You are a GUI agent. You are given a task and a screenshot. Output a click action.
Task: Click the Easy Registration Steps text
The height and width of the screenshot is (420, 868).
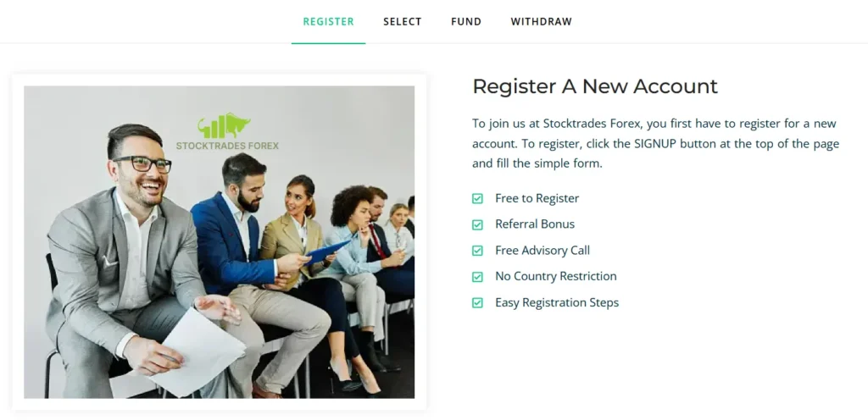tap(557, 303)
